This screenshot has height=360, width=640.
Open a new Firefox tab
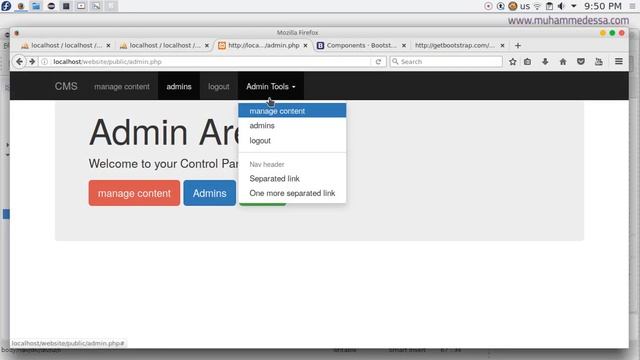coord(518,45)
